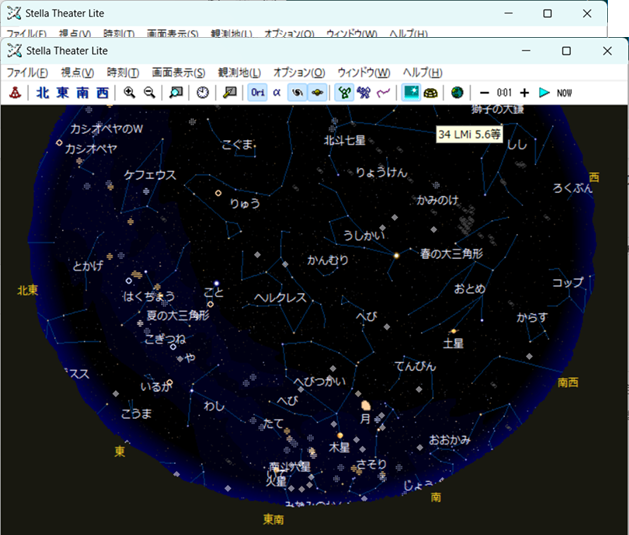Click the 北斗七星 label
This screenshot has width=629, height=535.
(345, 140)
